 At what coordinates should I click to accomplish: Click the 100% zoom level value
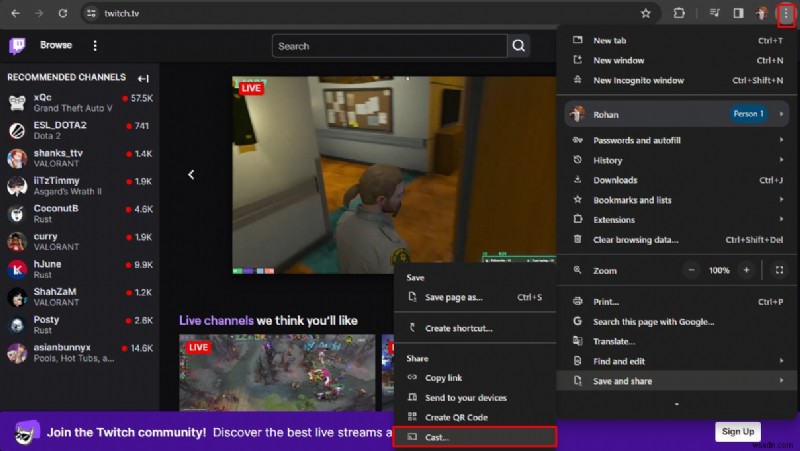point(719,270)
